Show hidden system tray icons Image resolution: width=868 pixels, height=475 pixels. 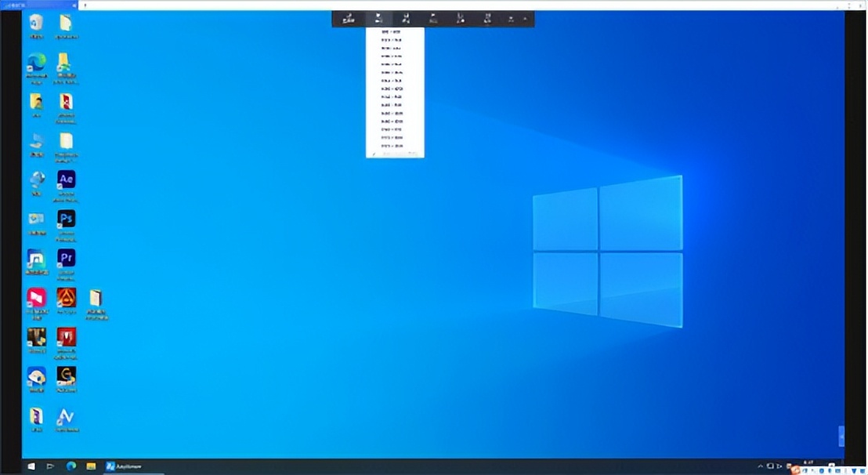click(759, 466)
